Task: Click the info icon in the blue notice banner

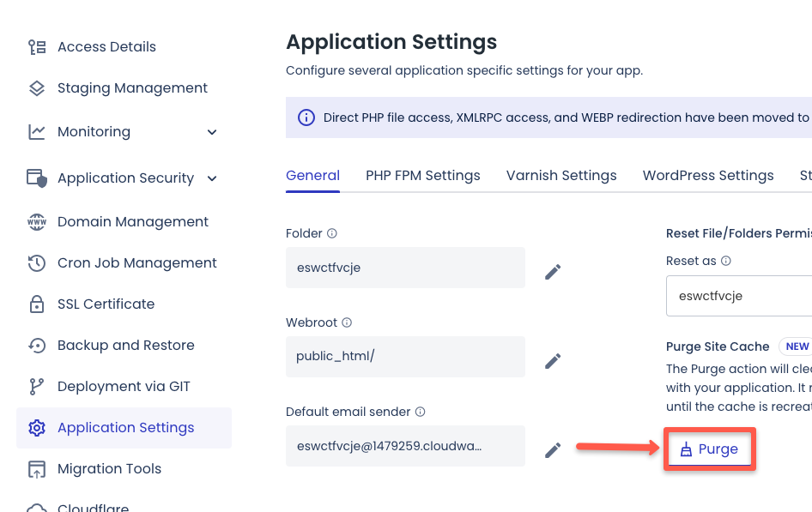Action: (x=306, y=117)
